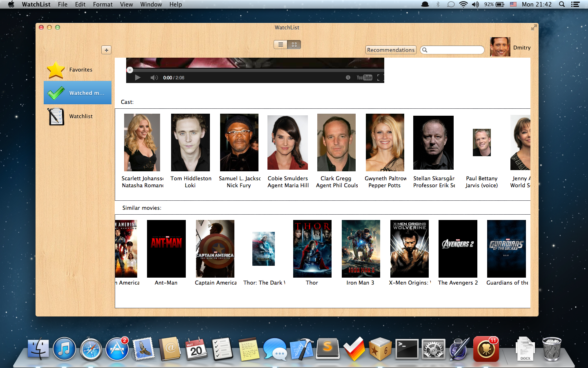Open the Captain America Winter Soldier poster
Screen dimensions: 588x368
(215, 249)
